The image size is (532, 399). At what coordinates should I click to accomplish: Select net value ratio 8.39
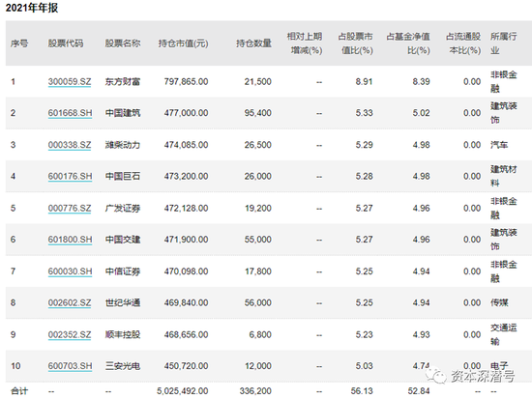(x=421, y=82)
